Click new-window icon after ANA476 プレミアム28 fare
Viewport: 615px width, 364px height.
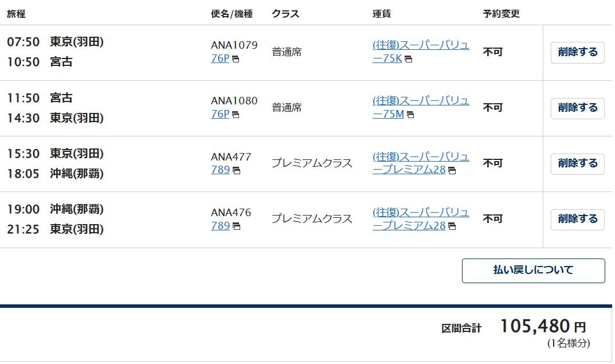452,226
